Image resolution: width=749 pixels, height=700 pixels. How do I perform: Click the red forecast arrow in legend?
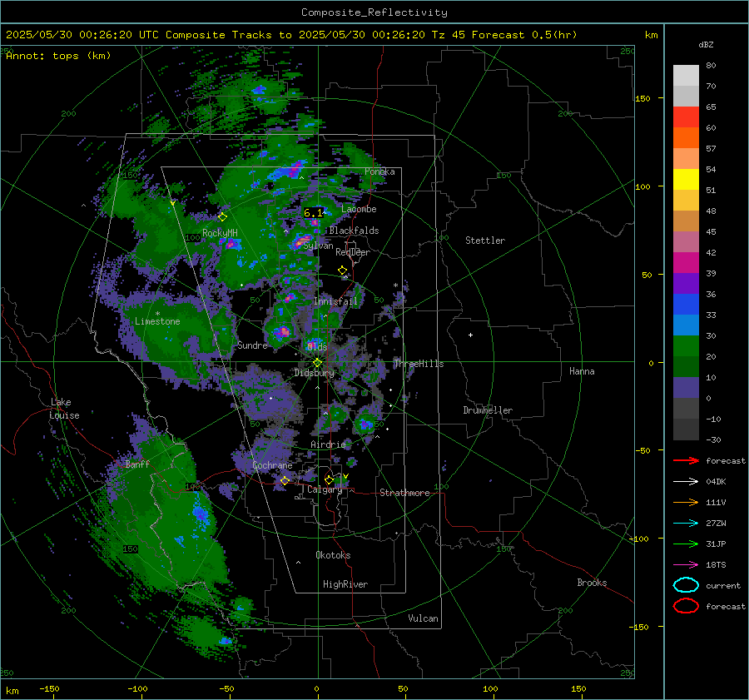tap(686, 460)
